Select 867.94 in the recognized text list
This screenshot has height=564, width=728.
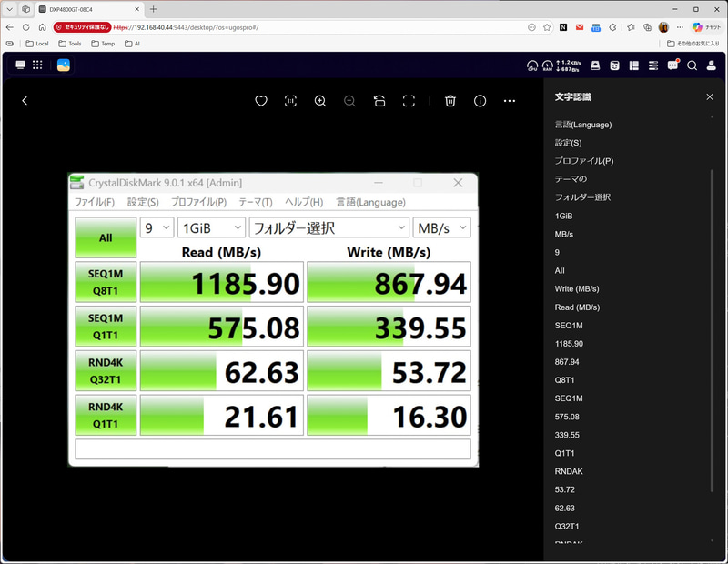(x=567, y=362)
